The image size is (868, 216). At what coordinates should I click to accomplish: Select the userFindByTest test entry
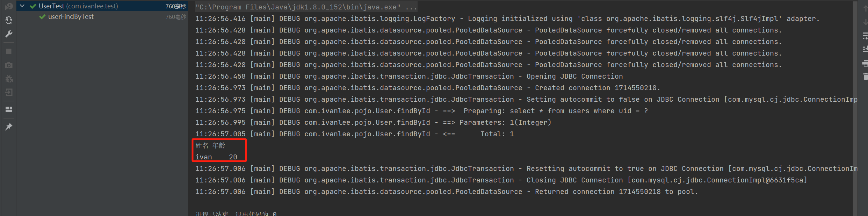pos(71,17)
